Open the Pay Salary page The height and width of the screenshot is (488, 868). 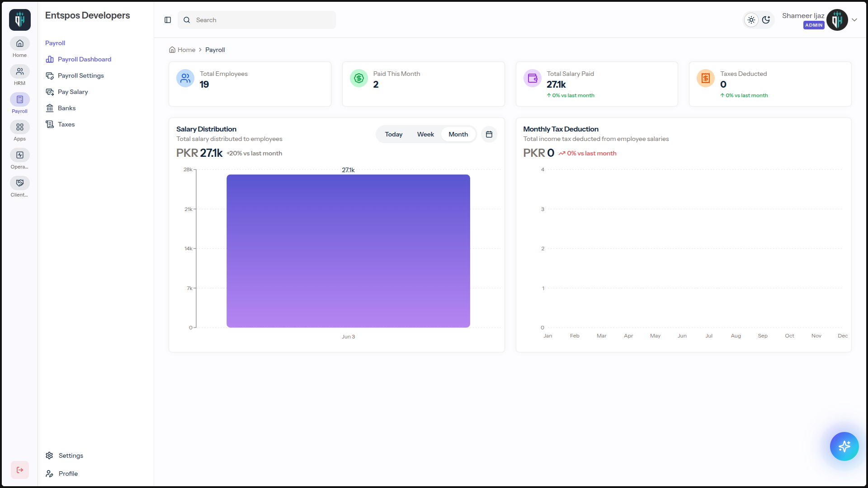click(73, 92)
